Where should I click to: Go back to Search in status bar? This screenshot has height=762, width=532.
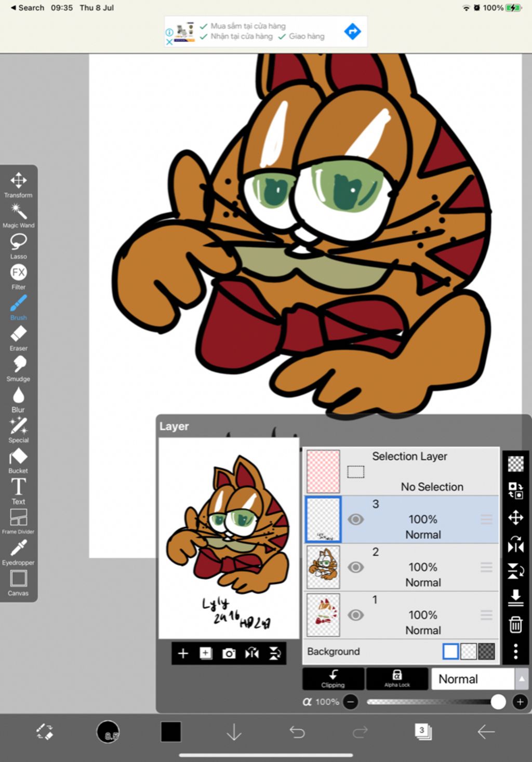28,8
